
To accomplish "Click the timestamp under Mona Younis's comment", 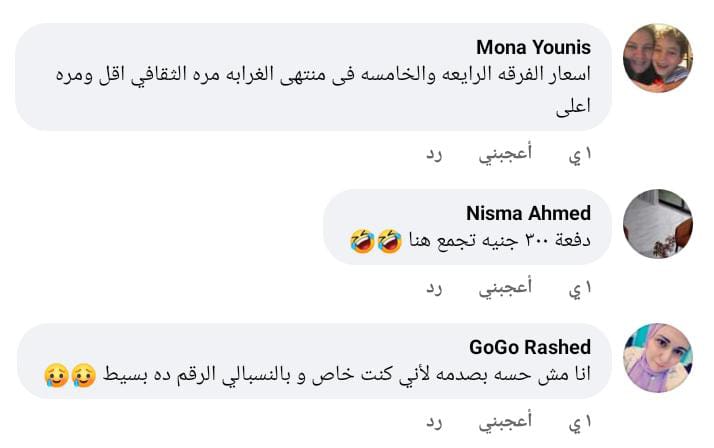I will click(x=581, y=153).
